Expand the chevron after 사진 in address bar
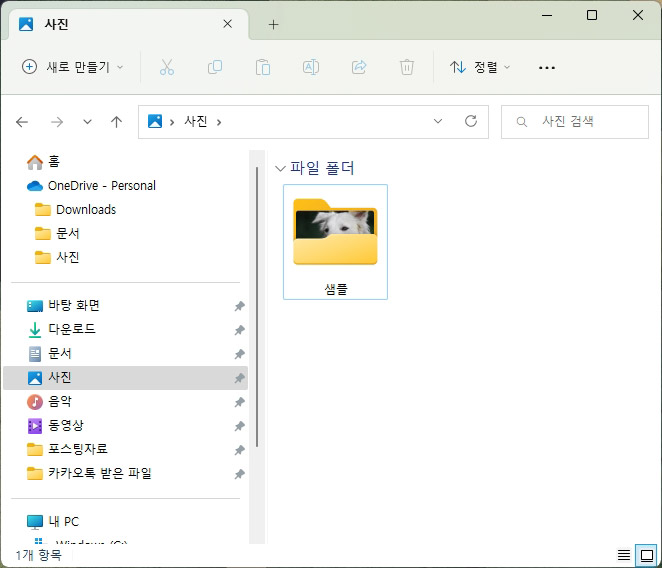 click(219, 122)
